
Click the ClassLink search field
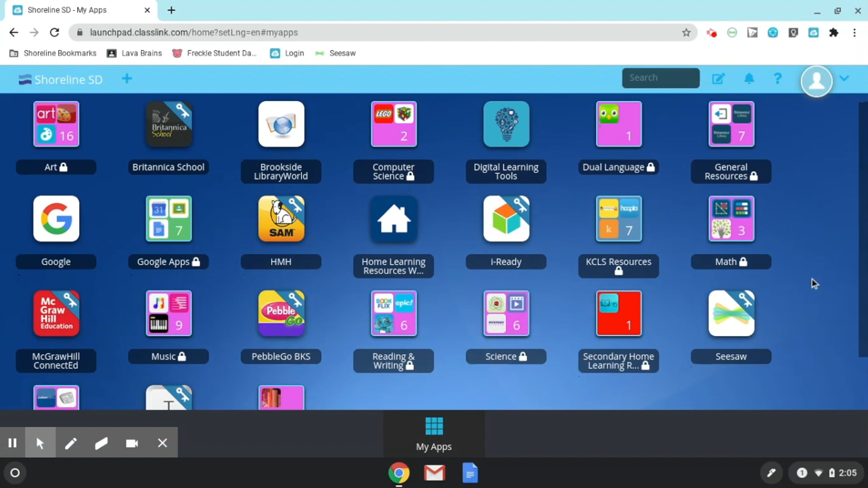(661, 78)
